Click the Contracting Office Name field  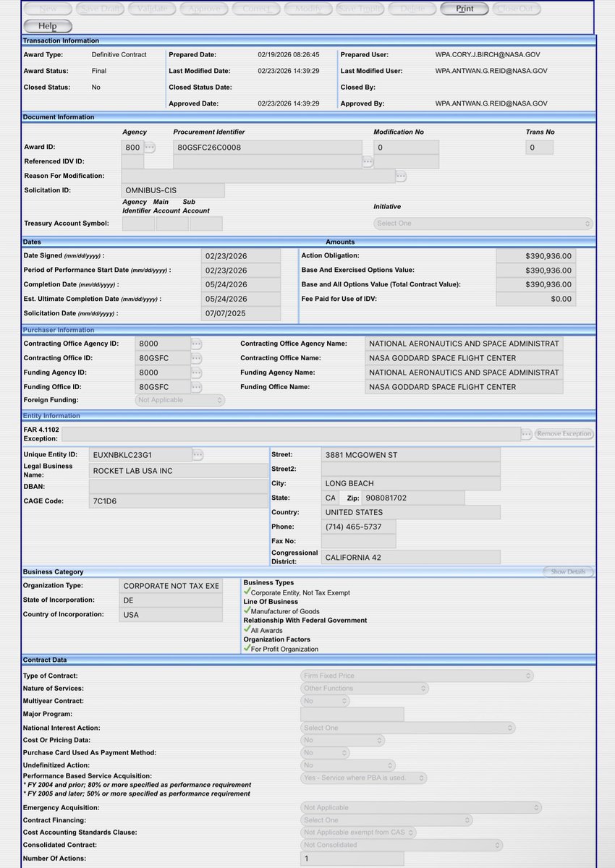(464, 358)
